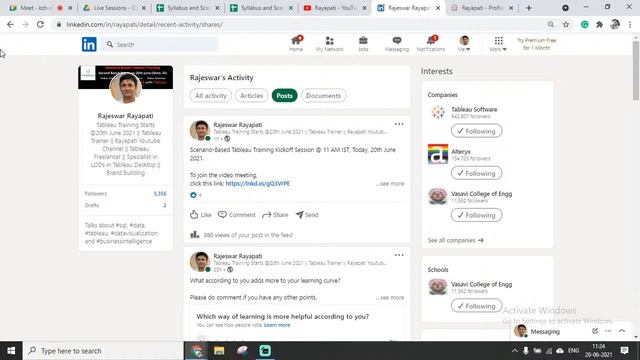This screenshot has height=360, width=640.
Task: Reload the page
Action: click(x=40, y=24)
